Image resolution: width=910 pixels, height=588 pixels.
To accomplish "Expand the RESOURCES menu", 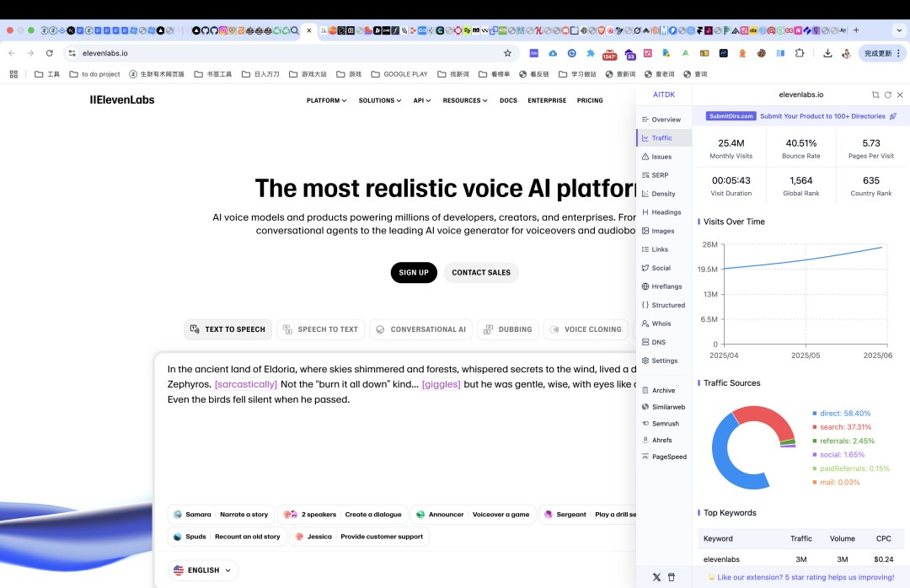I will [465, 101].
